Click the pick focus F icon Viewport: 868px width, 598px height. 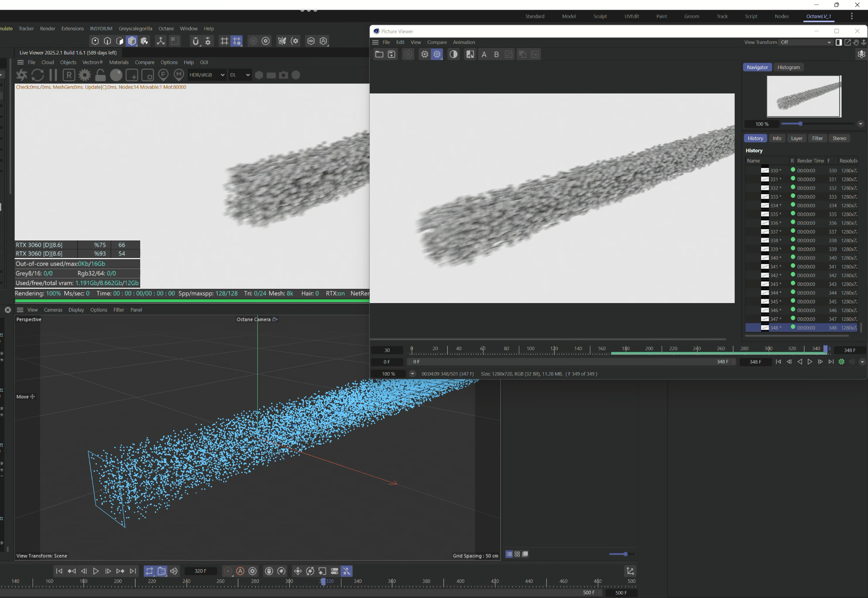pos(163,75)
